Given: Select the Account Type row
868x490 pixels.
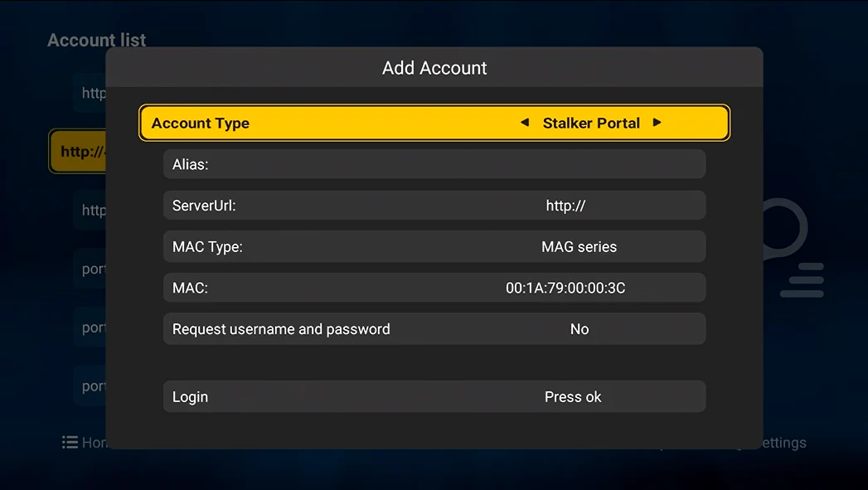Looking at the screenshot, I should 434,123.
